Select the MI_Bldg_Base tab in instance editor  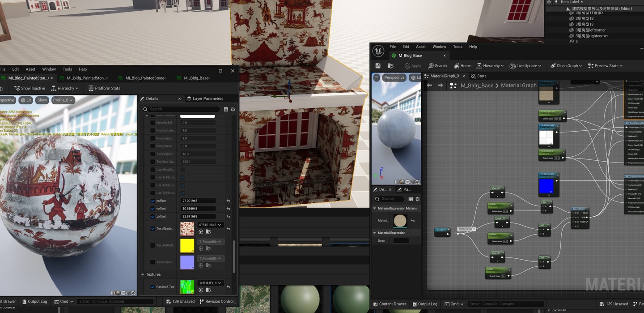(x=193, y=78)
